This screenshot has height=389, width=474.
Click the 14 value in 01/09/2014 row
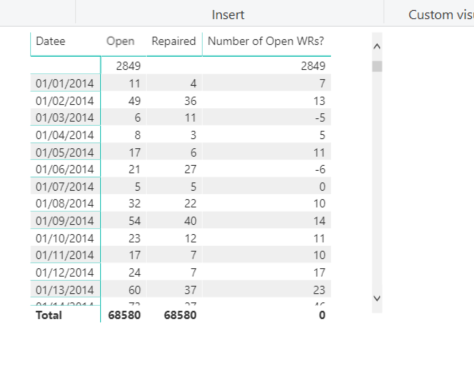pyautogui.click(x=319, y=221)
